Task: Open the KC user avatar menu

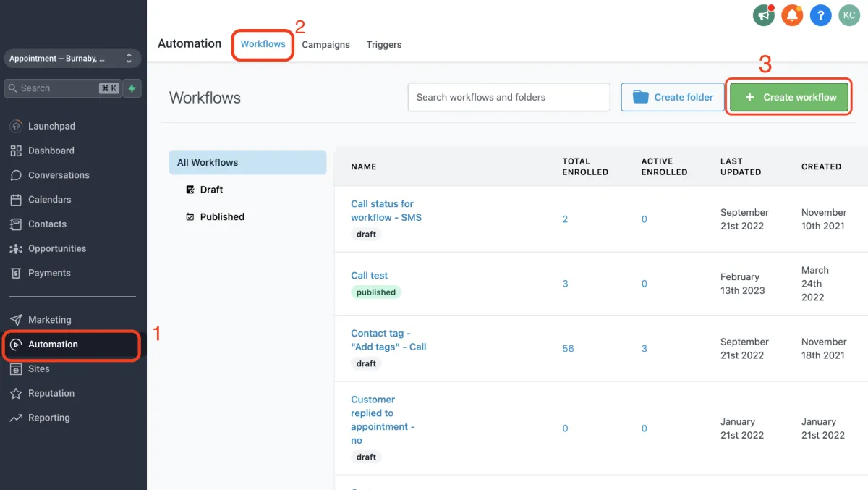Action: pyautogui.click(x=848, y=14)
